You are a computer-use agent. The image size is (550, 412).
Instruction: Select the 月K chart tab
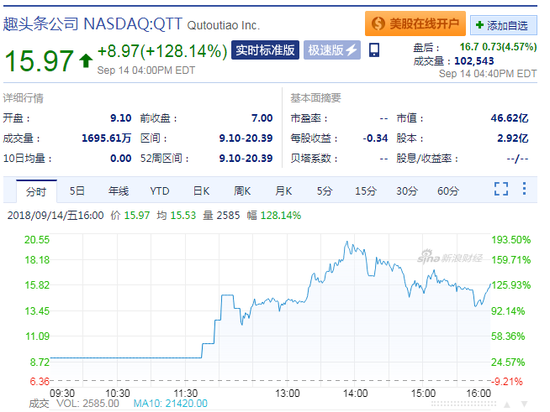pos(283,191)
